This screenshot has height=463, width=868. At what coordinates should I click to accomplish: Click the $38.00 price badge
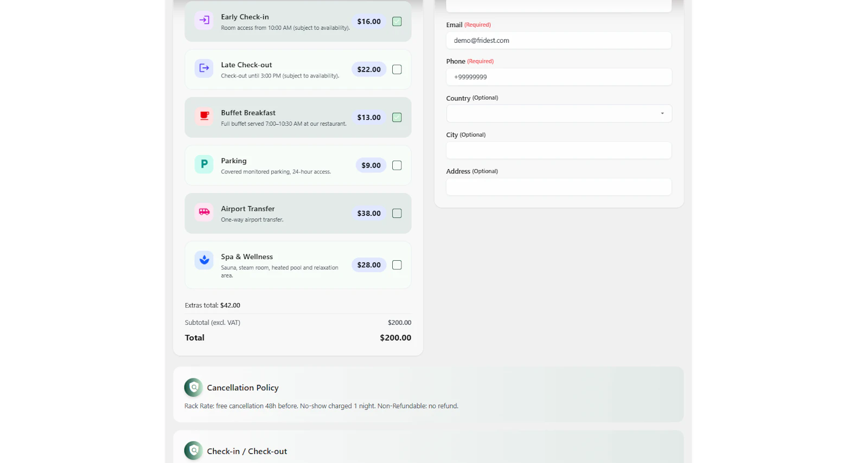(369, 214)
